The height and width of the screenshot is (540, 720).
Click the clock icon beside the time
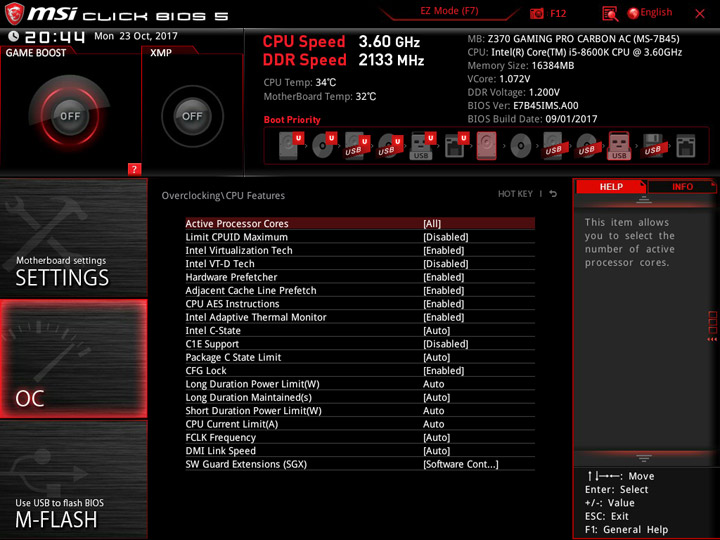[14, 36]
